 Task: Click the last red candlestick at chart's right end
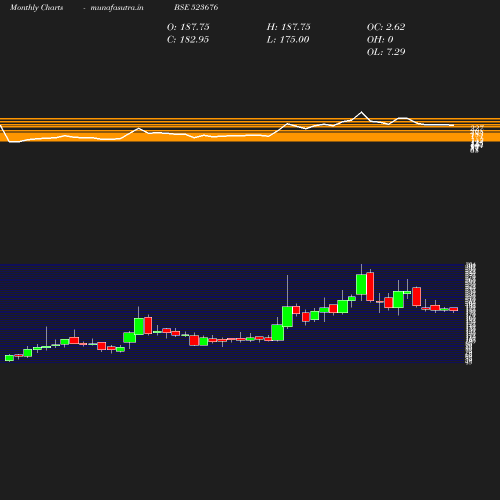454,309
